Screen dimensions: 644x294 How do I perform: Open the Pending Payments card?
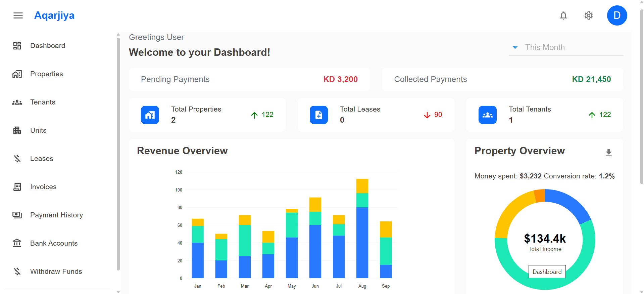(x=249, y=79)
